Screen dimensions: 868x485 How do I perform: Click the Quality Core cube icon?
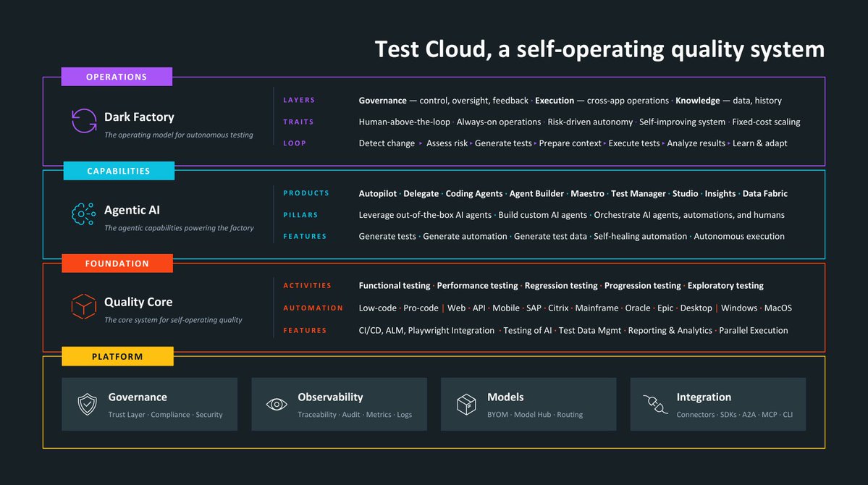pyautogui.click(x=83, y=306)
